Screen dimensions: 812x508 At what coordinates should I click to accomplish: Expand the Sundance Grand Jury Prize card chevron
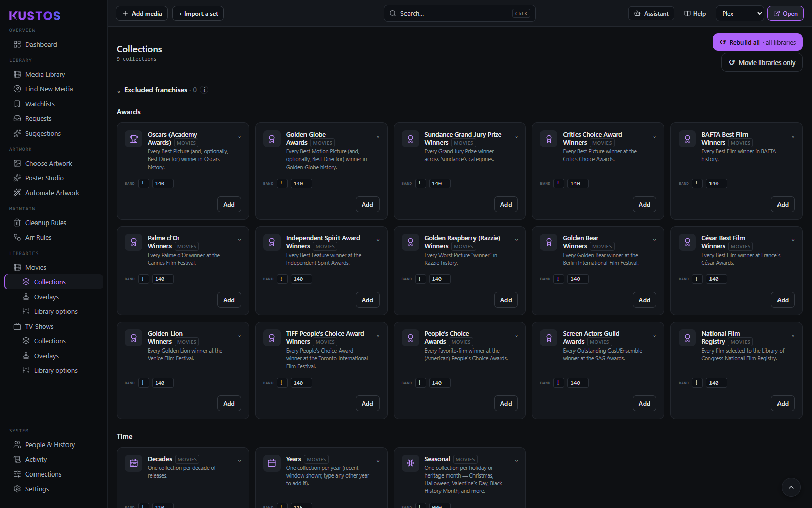click(517, 137)
